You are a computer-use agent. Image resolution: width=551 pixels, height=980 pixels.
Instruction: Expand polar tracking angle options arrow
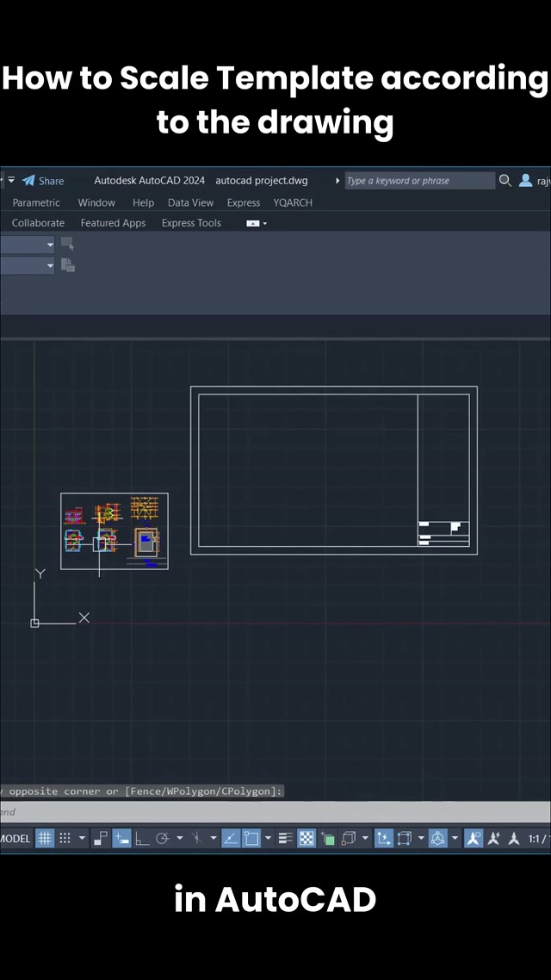[180, 838]
